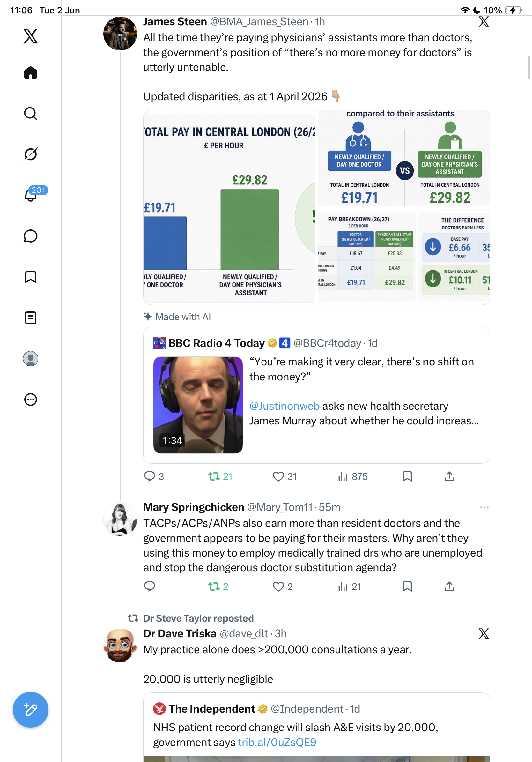Open the Search and Explore icon
The image size is (532, 762).
[x=31, y=114]
